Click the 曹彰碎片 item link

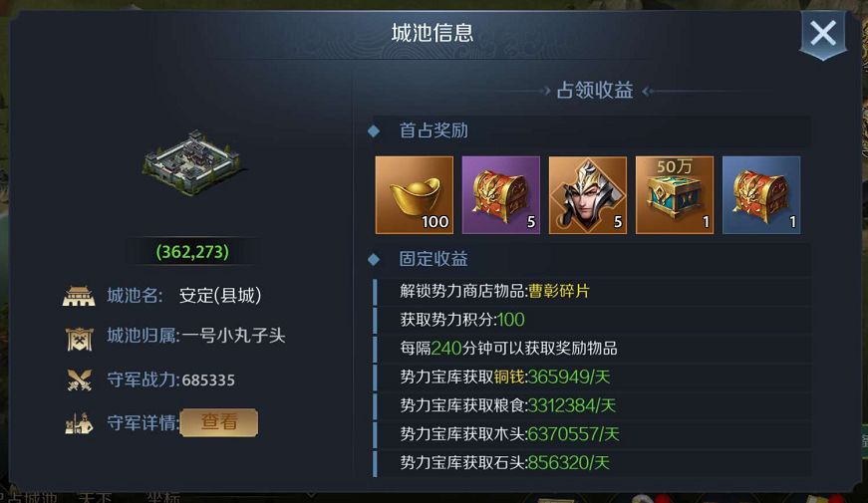pyautogui.click(x=559, y=291)
